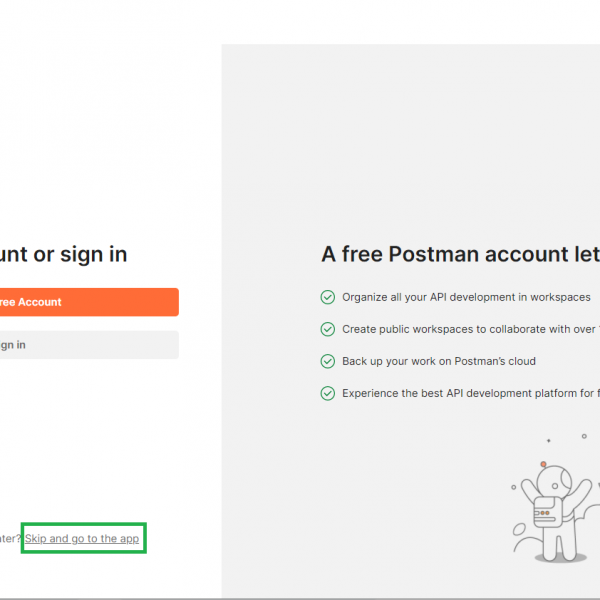Click the 'Organize all your API development' text
Viewport: 600px width, 600px height.
pos(466,297)
